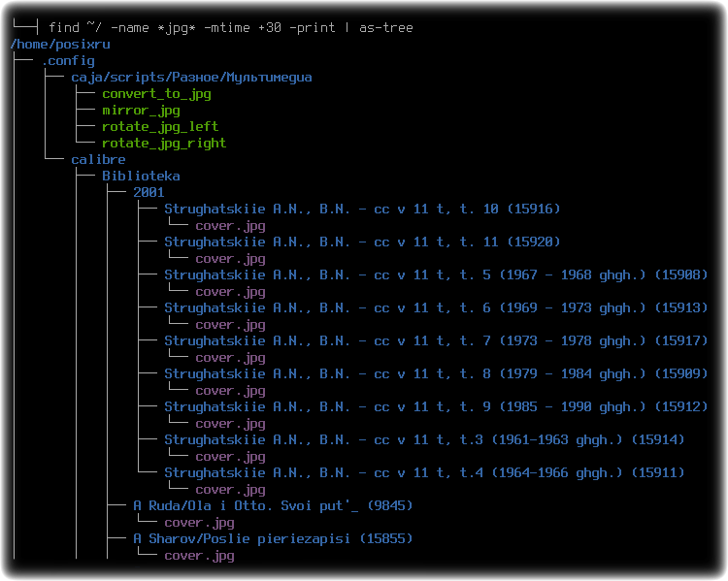The width and height of the screenshot is (728, 581).
Task: Click Strughatskiie t.3 (15914) folder
Action: click(424, 440)
